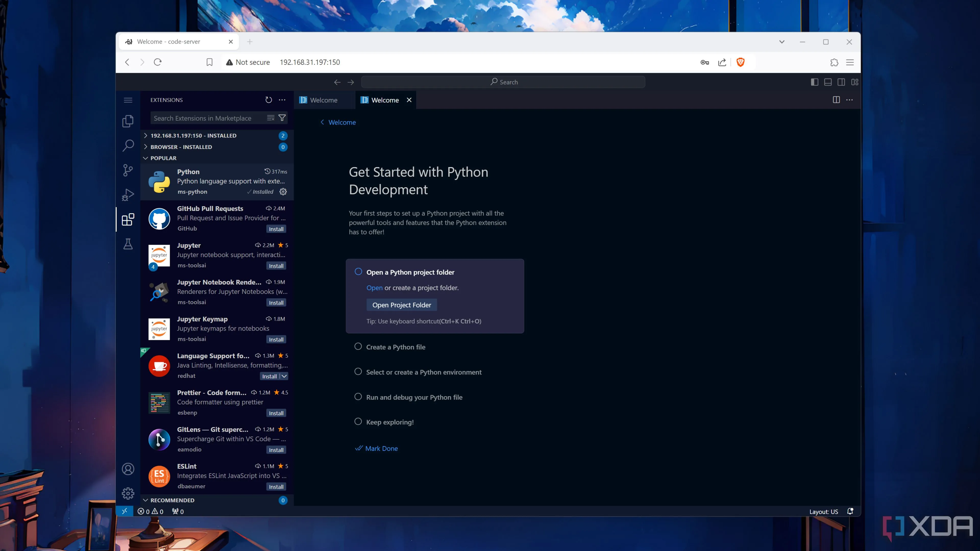The image size is (980, 551).
Task: Split the editor to the right
Action: [836, 100]
